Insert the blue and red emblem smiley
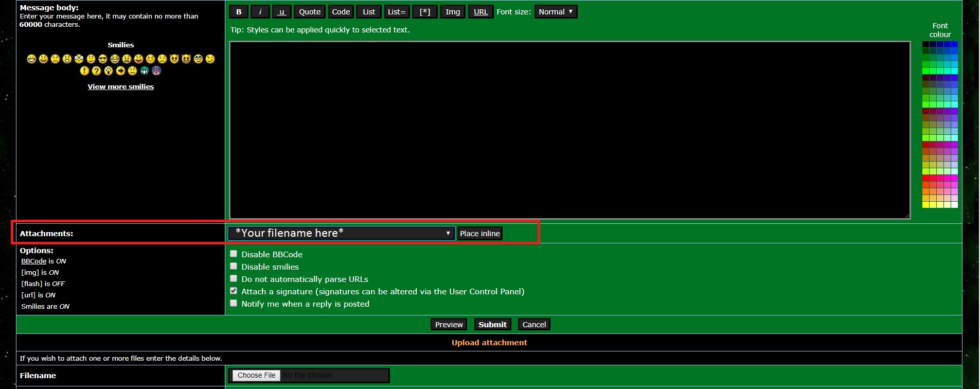 (x=156, y=71)
